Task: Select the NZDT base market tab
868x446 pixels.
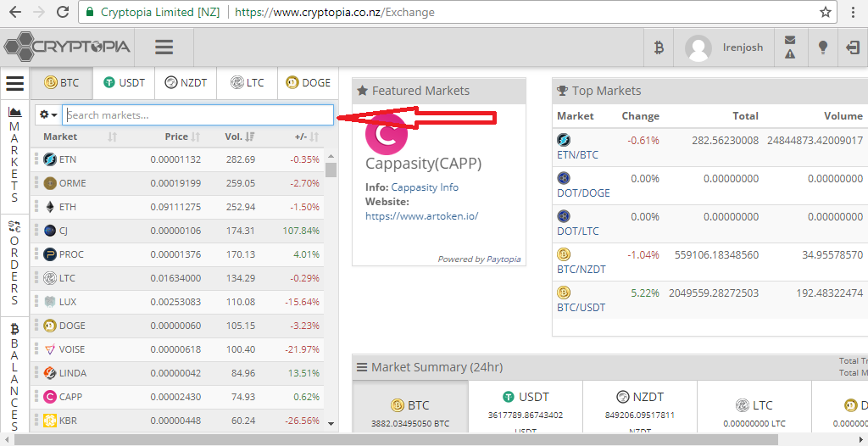Action: click(x=186, y=83)
